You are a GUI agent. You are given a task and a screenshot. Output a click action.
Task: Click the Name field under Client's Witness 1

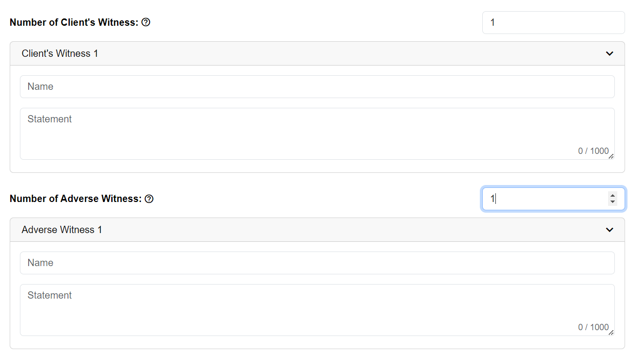click(317, 86)
